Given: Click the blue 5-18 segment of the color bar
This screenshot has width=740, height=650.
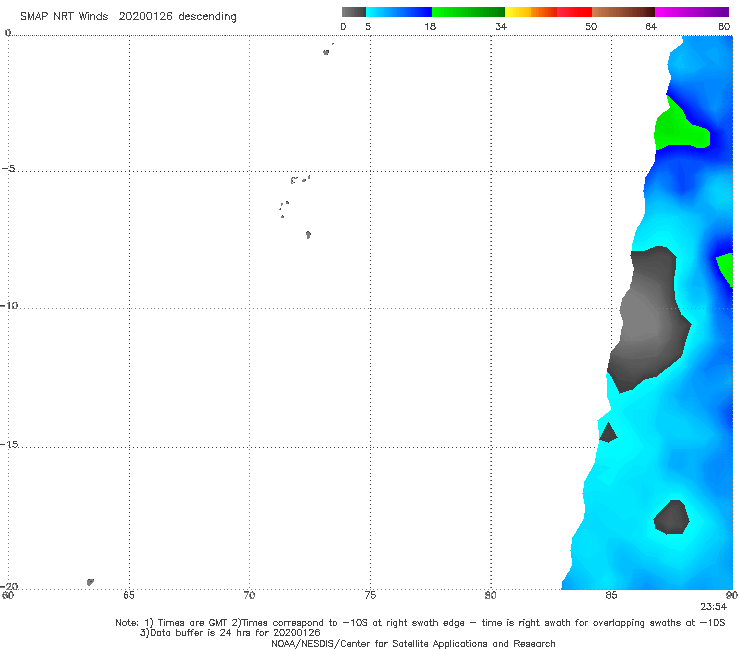Looking at the screenshot, I should pyautogui.click(x=399, y=12).
